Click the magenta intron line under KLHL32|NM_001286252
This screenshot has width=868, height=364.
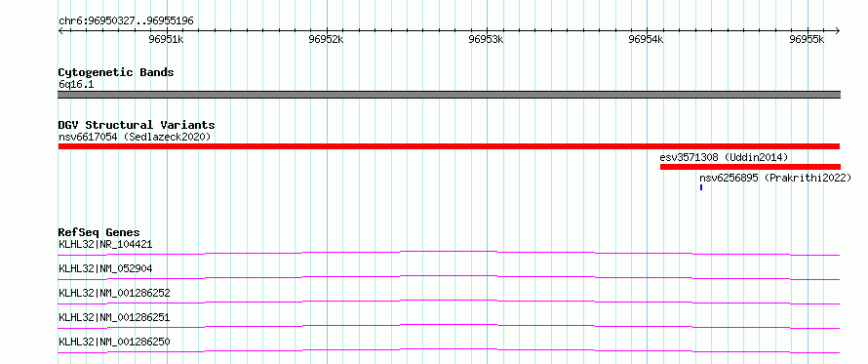(x=449, y=301)
